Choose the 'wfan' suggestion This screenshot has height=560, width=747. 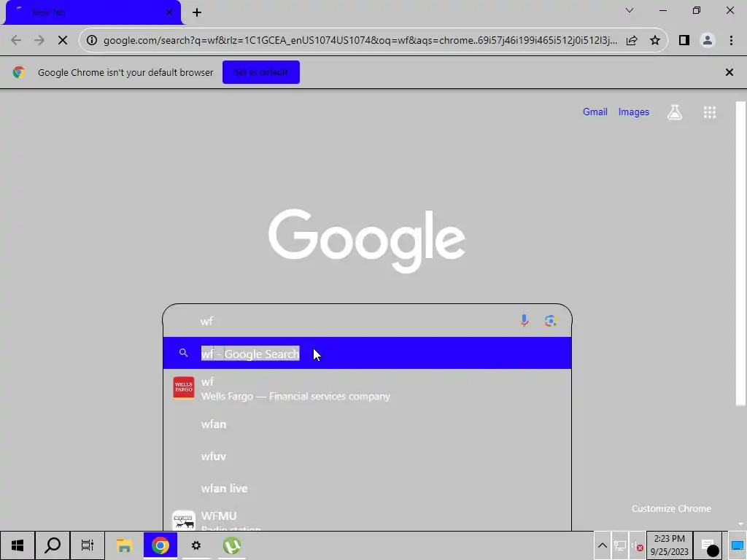click(368, 424)
